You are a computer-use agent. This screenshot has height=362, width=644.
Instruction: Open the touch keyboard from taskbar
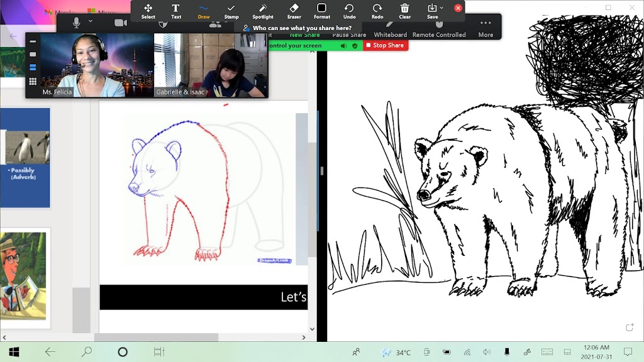[x=547, y=352]
